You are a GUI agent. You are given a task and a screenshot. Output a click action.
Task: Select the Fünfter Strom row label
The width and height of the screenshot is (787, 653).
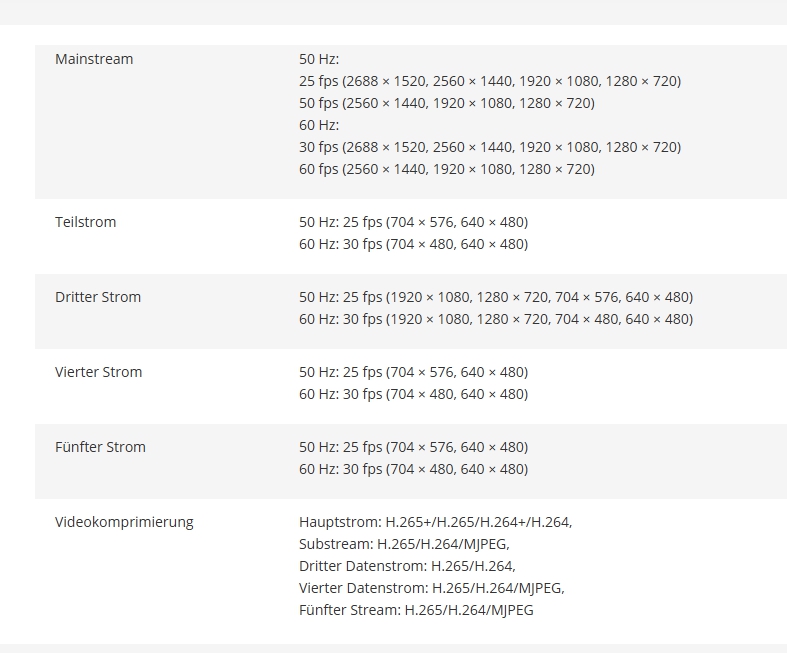click(x=100, y=447)
